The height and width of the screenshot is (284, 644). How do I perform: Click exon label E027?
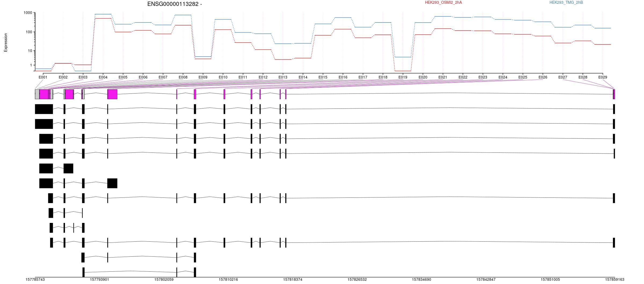click(x=563, y=77)
